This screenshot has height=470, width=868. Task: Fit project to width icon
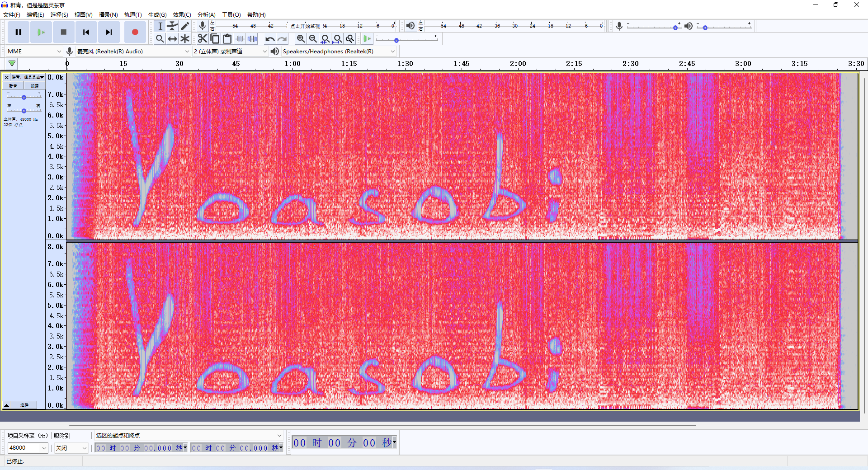click(337, 39)
